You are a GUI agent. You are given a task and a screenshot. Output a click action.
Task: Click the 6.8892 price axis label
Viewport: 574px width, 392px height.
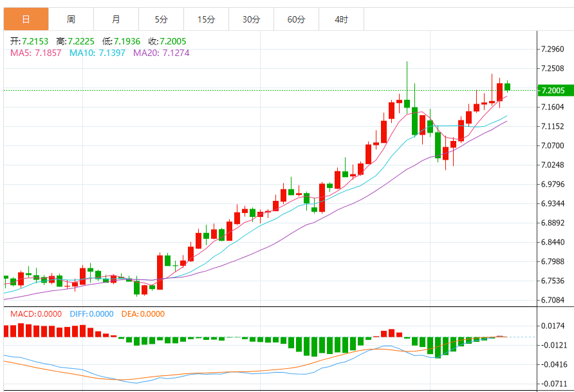pos(552,223)
